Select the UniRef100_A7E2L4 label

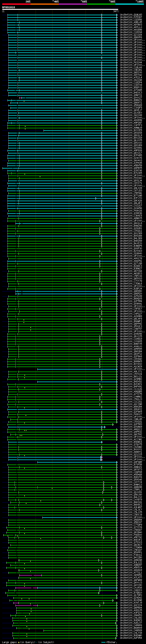(x=131, y=77)
